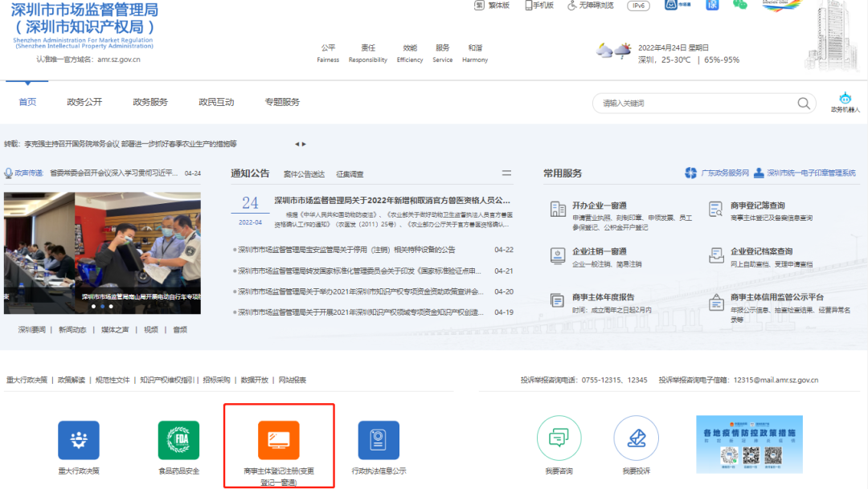
Task: Click the keyword search input field
Action: click(698, 104)
